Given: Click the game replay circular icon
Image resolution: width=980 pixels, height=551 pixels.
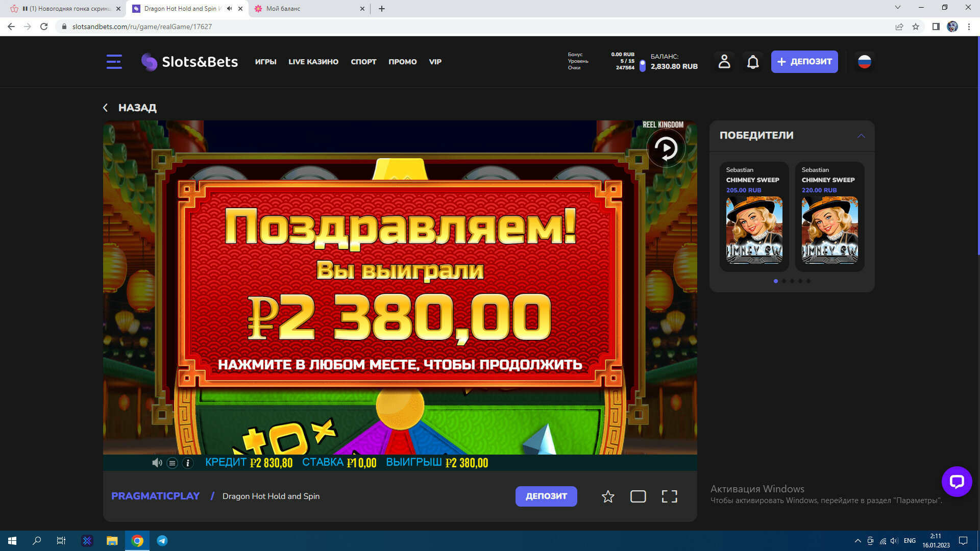Looking at the screenshot, I should pos(666,149).
